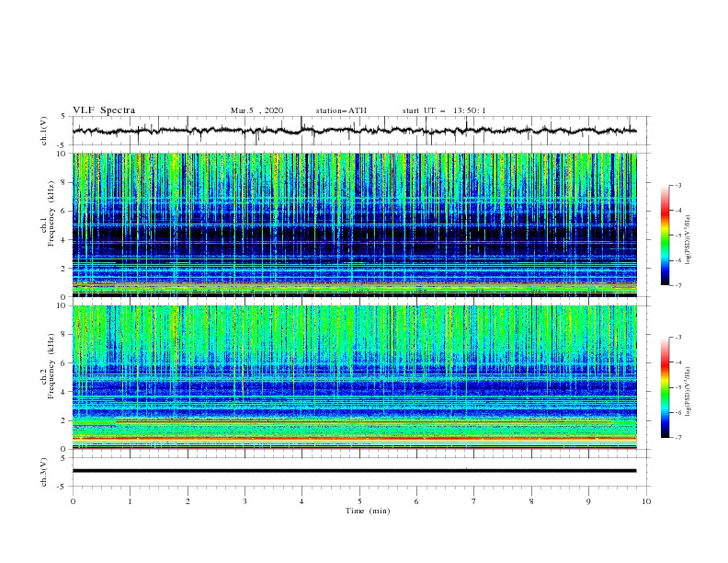Click the '4' kHz tick of ch.2 spectrogram
Viewport: 728px width, 563px height.
64,392
